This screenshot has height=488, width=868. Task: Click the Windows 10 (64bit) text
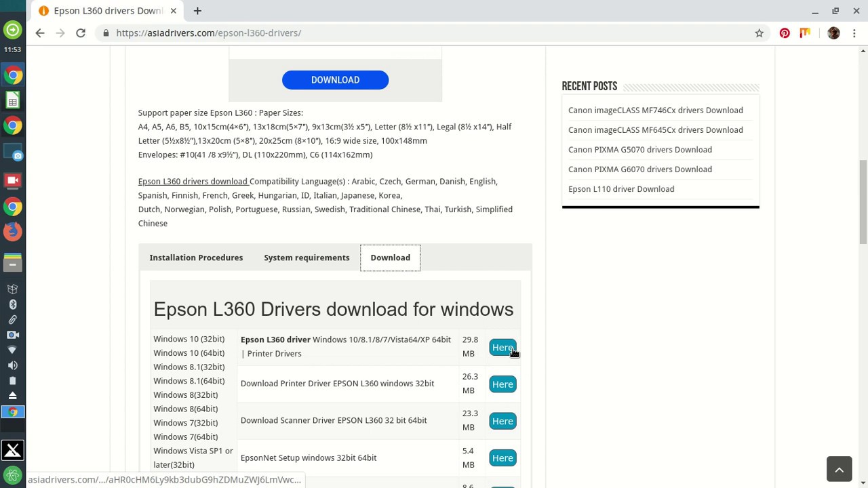189,352
